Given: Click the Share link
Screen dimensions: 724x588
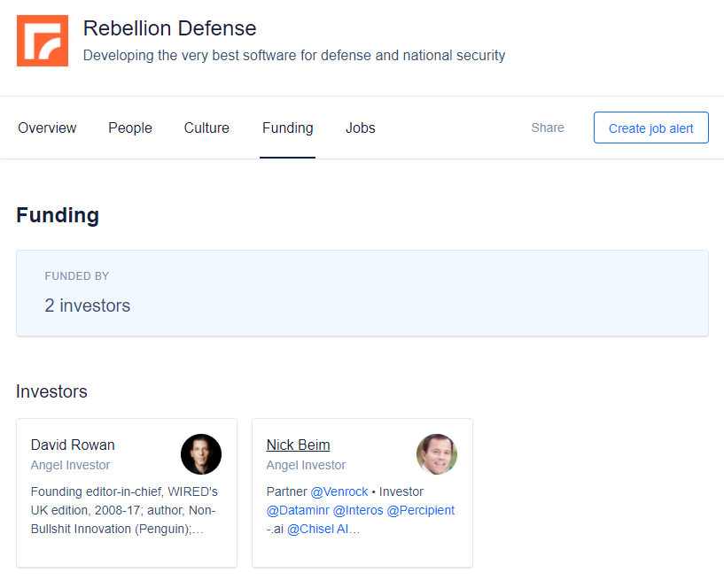Looking at the screenshot, I should (548, 128).
